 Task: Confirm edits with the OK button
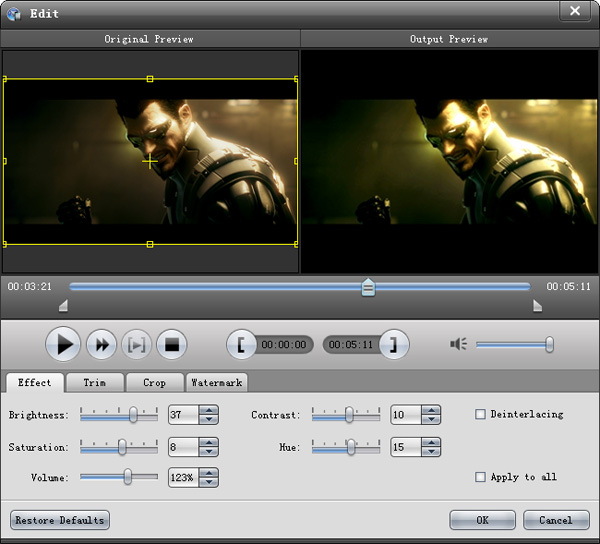(x=482, y=520)
